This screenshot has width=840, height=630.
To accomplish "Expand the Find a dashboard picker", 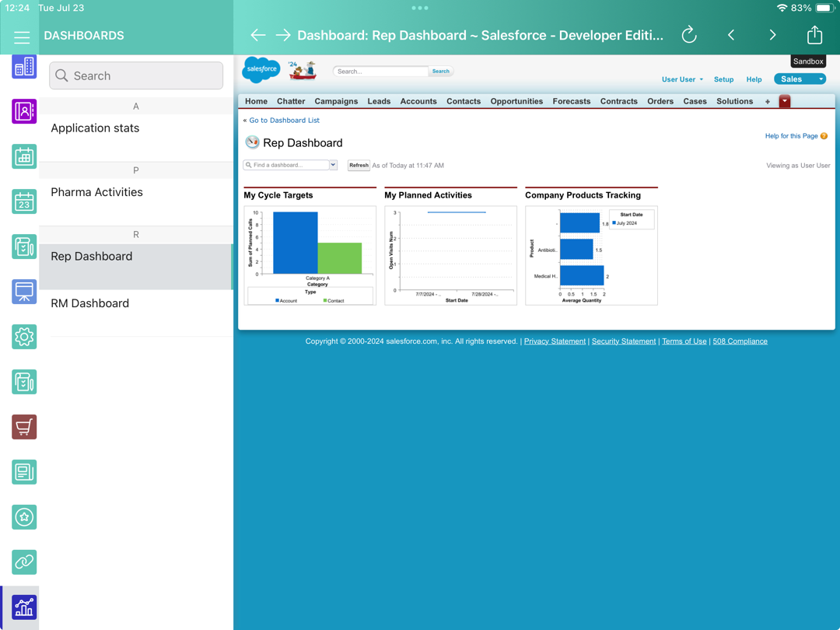I will coord(333,165).
